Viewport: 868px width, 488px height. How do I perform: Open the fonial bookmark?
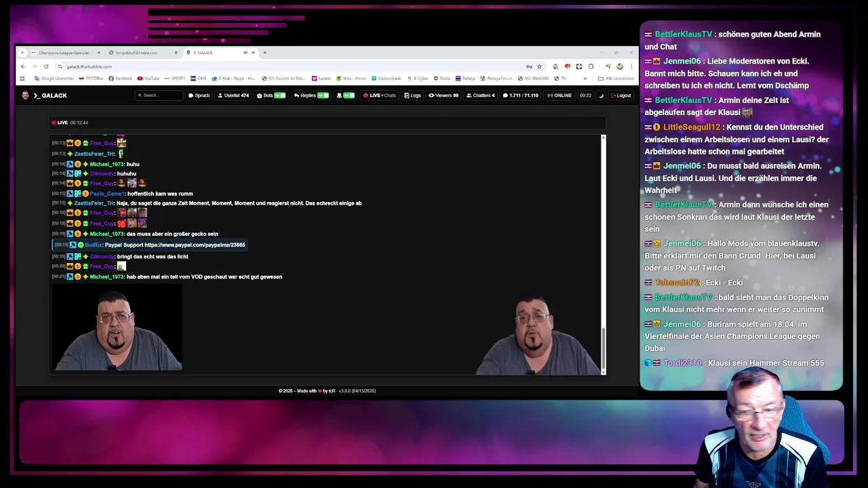[x=442, y=79]
